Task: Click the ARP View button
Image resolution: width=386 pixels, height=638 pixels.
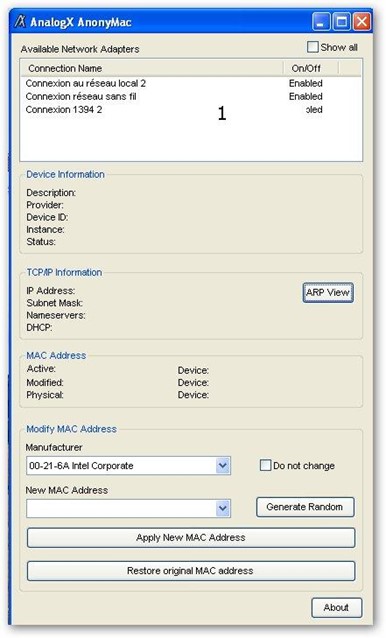Action: pos(328,293)
